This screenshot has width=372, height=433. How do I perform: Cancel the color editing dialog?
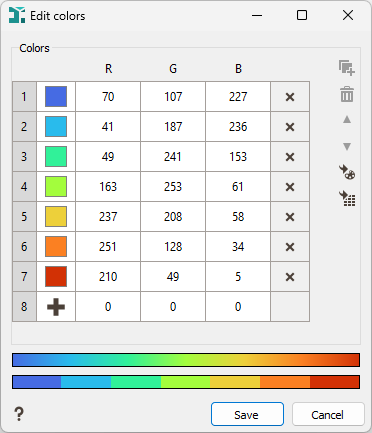(328, 414)
